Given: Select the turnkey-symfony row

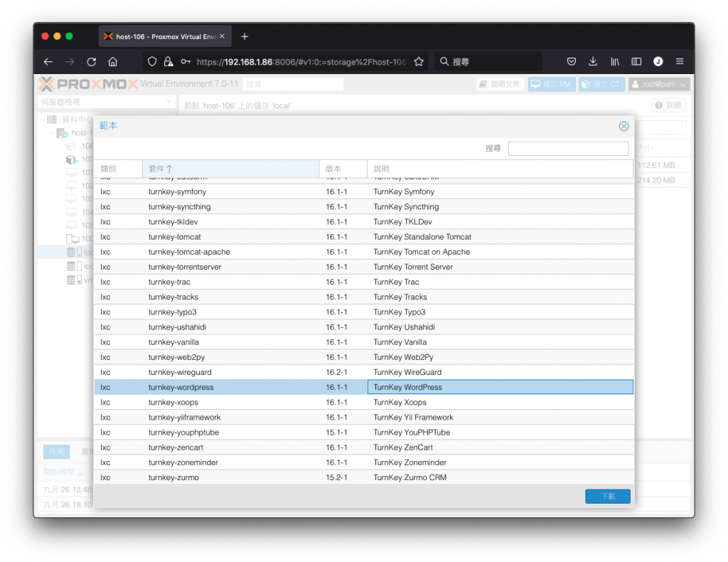Looking at the screenshot, I should pos(363,192).
